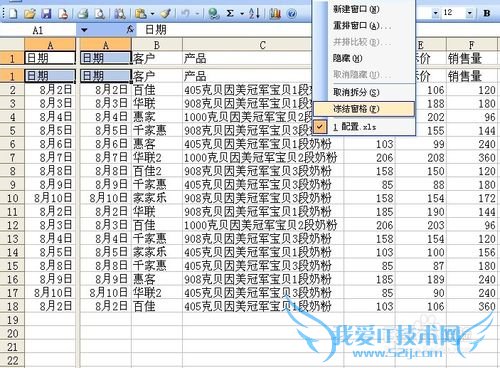Expand the Undo history arrow
This screenshot has height=368, width=500.
point(198,14)
